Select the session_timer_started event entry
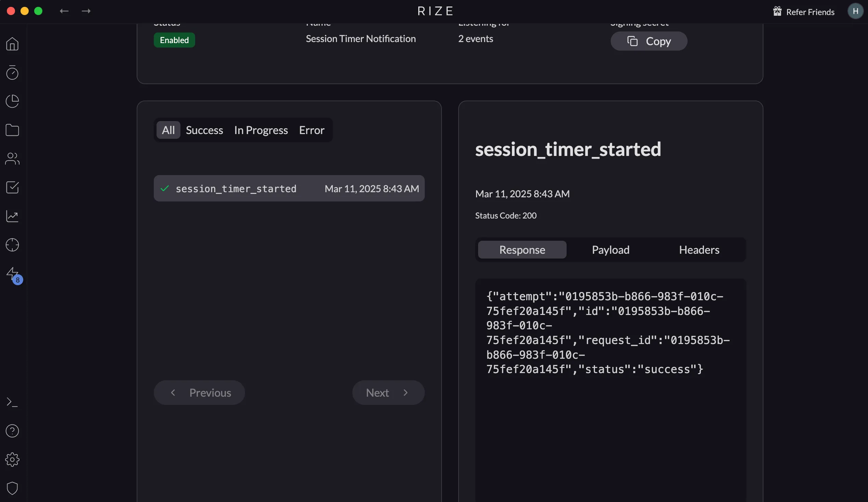 (289, 188)
